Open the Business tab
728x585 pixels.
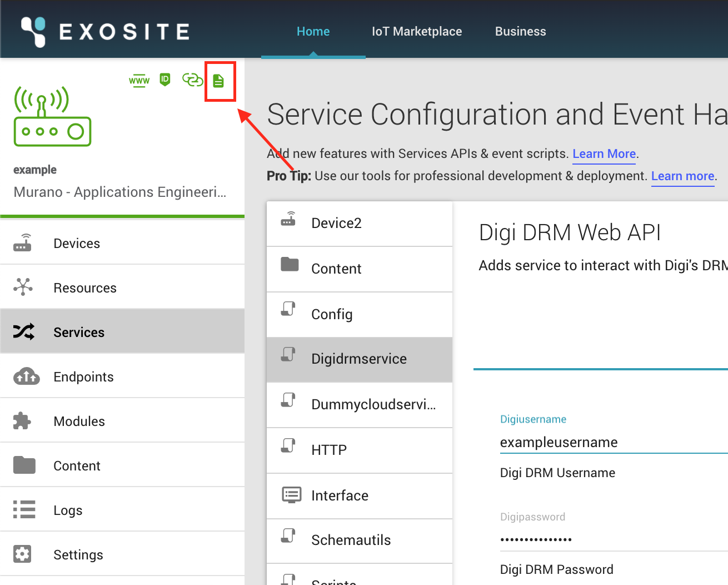coord(520,31)
